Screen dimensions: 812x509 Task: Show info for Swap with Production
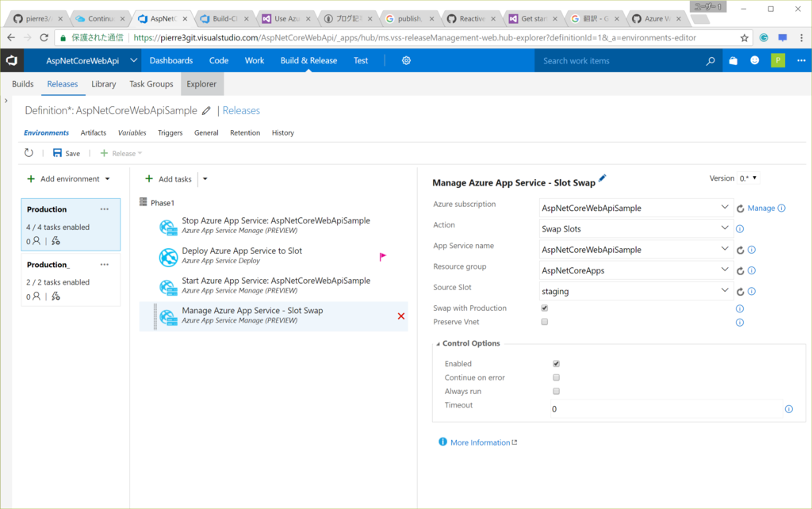tap(740, 308)
